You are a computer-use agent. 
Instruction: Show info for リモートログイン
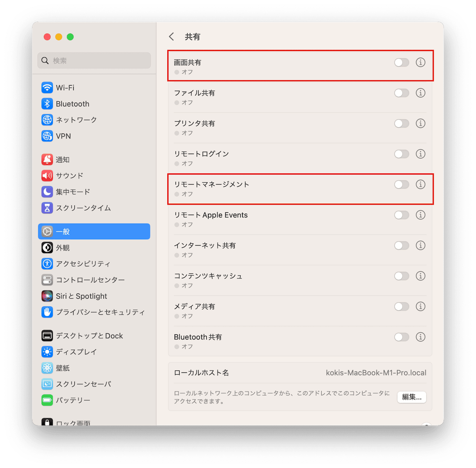point(420,154)
